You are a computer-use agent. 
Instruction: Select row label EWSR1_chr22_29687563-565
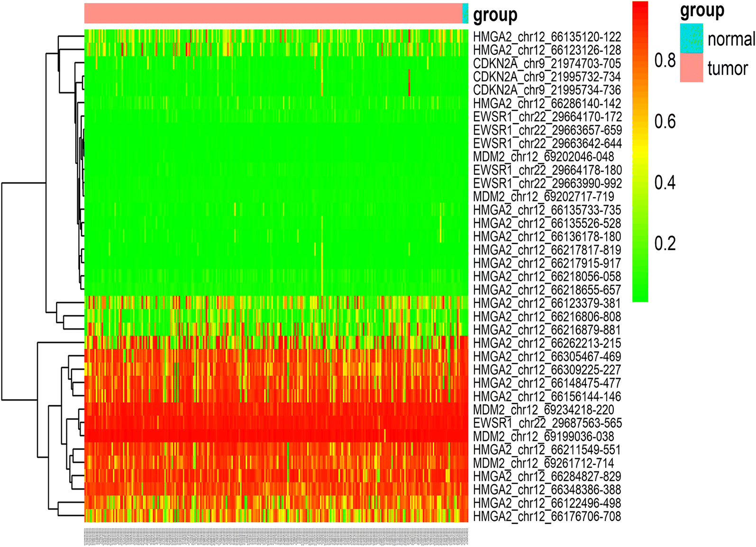[547, 423]
